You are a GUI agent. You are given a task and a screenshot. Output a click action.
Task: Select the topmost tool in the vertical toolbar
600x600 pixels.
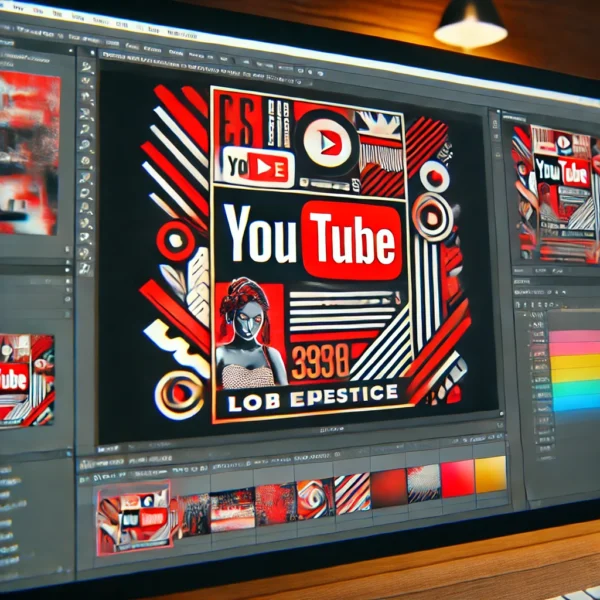[x=86, y=67]
